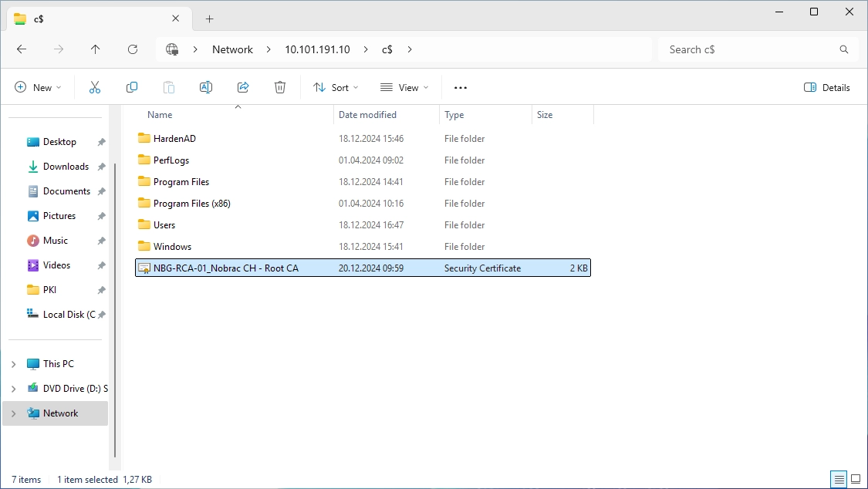The height and width of the screenshot is (489, 868).
Task: Click the Cut scissors icon
Action: click(x=95, y=87)
